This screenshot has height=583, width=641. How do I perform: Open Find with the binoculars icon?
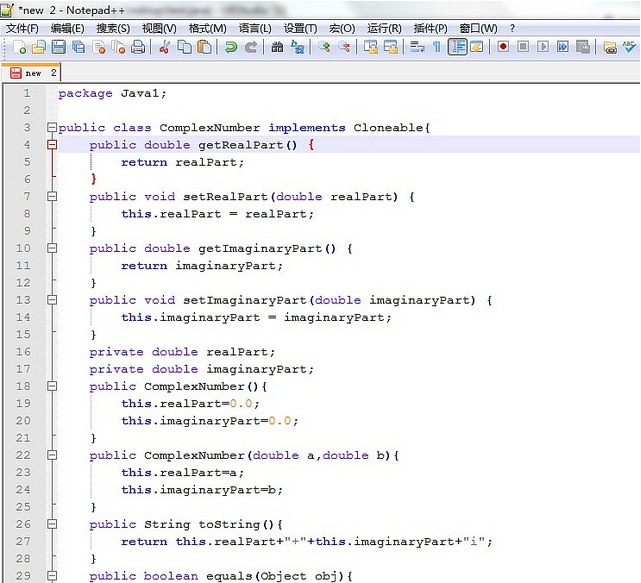(277, 47)
